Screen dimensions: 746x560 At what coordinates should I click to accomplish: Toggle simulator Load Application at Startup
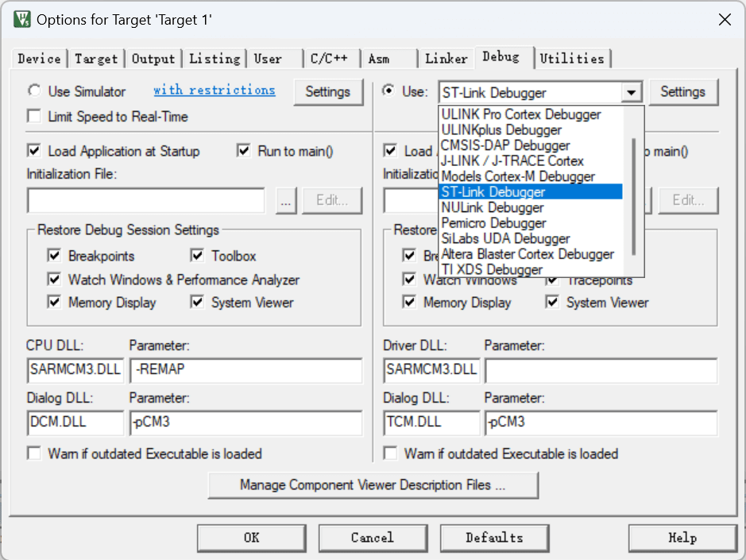pos(34,151)
